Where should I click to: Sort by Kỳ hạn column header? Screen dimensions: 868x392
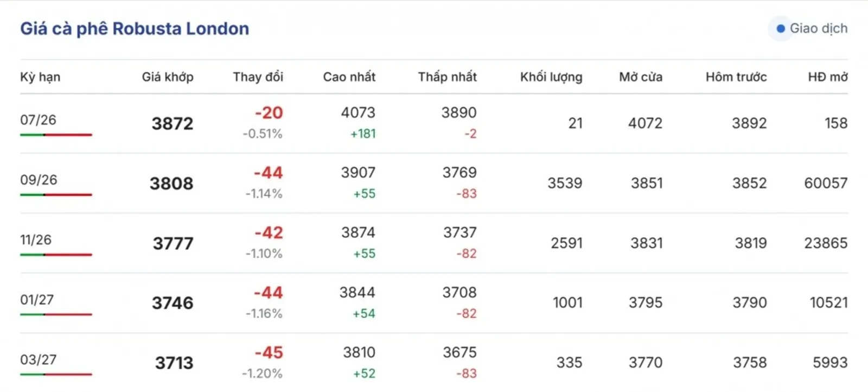[40, 77]
